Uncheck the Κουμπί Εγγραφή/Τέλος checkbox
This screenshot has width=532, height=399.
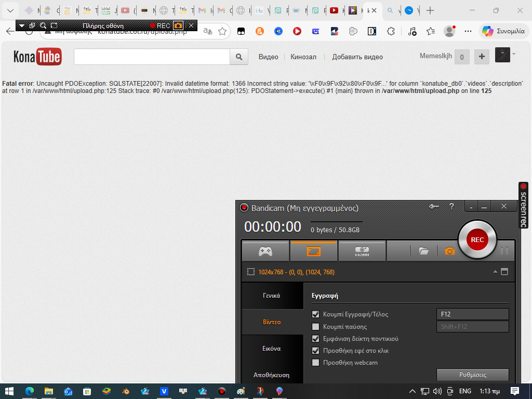click(x=315, y=314)
